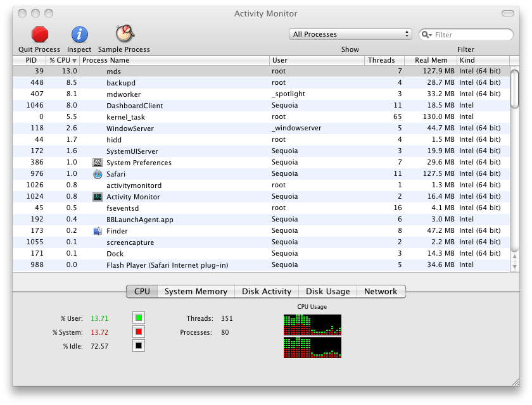
Task: Click the green % User color swatch
Action: [139, 318]
